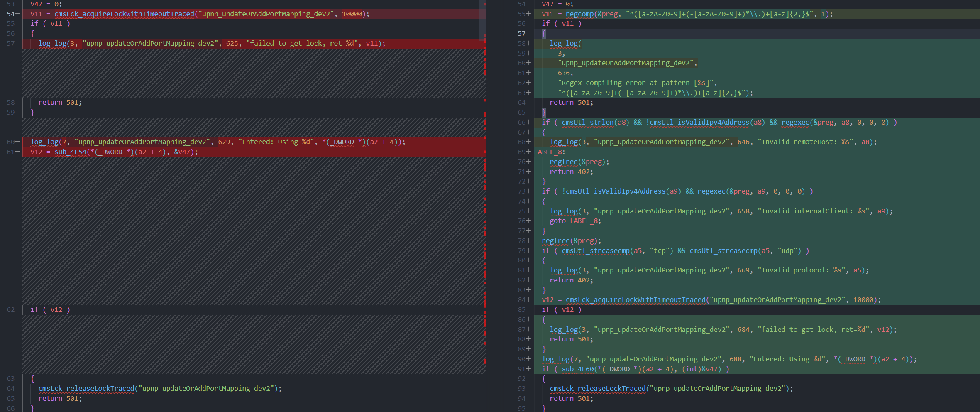Click "failed to get lock, ret=%d" string in left pane
The width and height of the screenshot is (980, 412).
click(302, 43)
